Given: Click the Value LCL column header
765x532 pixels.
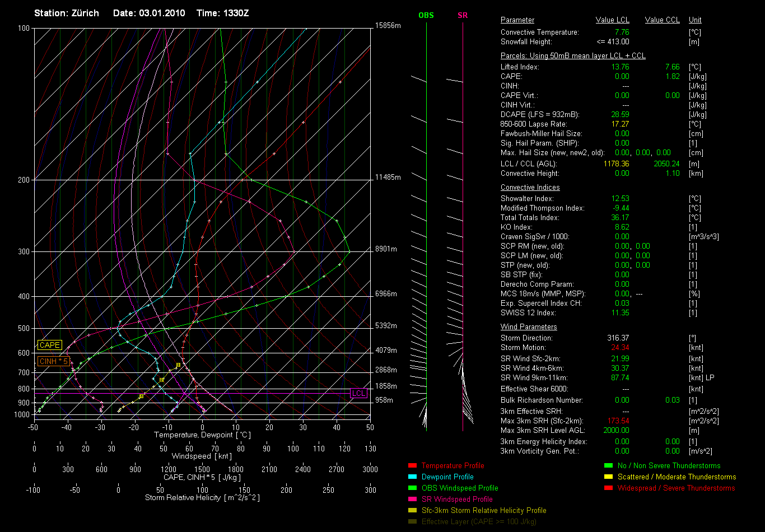Looking at the screenshot, I should (612, 20).
